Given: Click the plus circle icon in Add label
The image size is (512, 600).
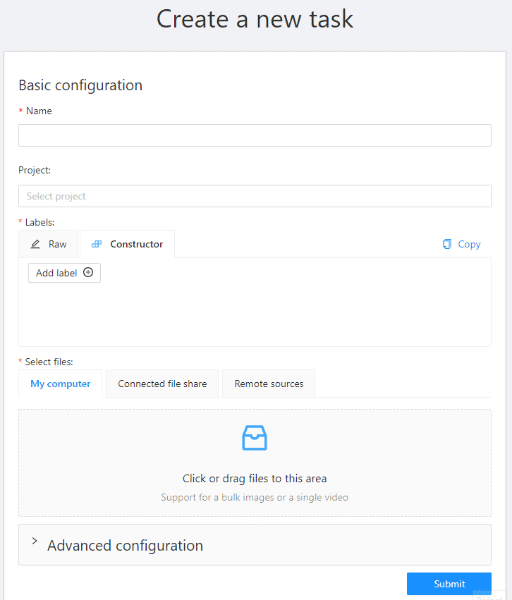Looking at the screenshot, I should (x=88, y=272).
